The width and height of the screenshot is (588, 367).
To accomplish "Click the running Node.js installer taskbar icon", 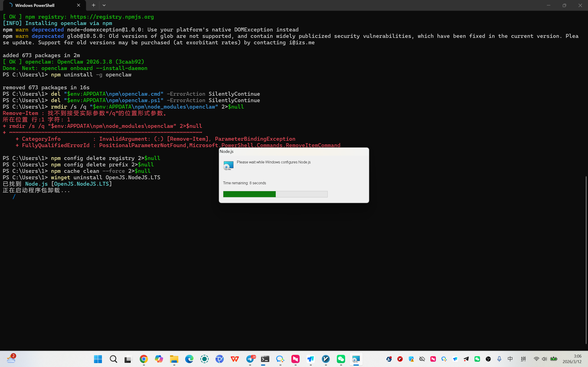I will coord(356,359).
